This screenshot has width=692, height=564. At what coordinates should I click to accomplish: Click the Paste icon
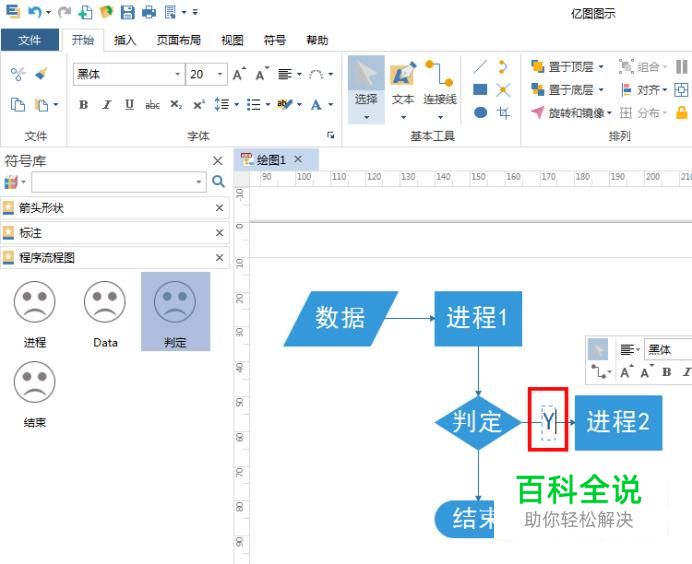(x=41, y=105)
